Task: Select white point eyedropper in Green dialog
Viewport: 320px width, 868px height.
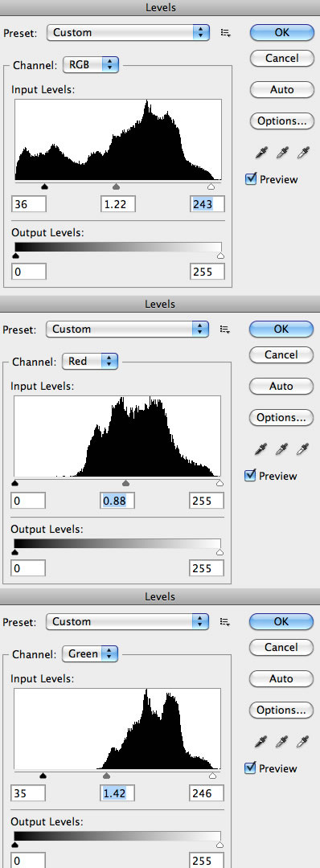Action: pos(302,741)
